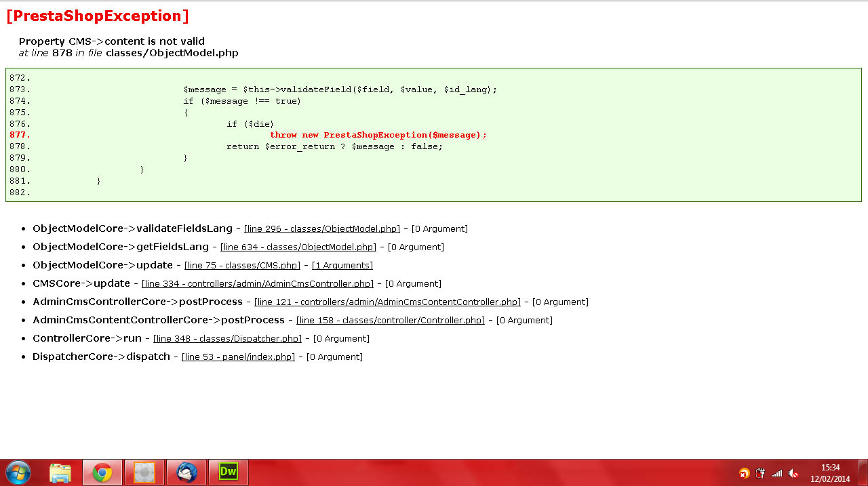Switch to Dreamweaver via the Dw icon
The width and height of the screenshot is (868, 486).
coord(229,472)
